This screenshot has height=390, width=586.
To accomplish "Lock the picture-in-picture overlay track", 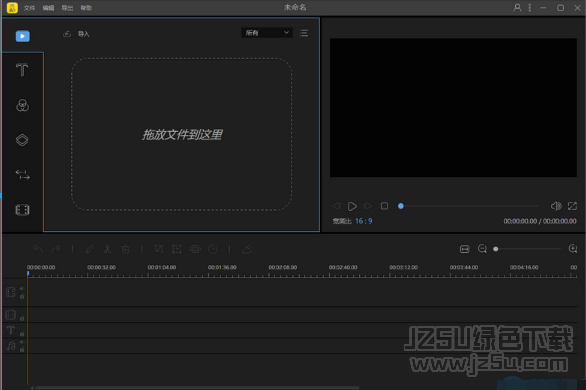I will 22,318.
